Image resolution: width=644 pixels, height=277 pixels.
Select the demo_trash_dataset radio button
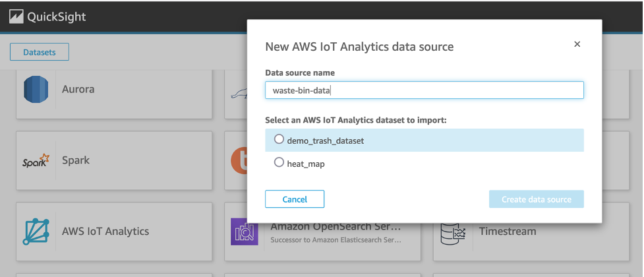pos(279,140)
